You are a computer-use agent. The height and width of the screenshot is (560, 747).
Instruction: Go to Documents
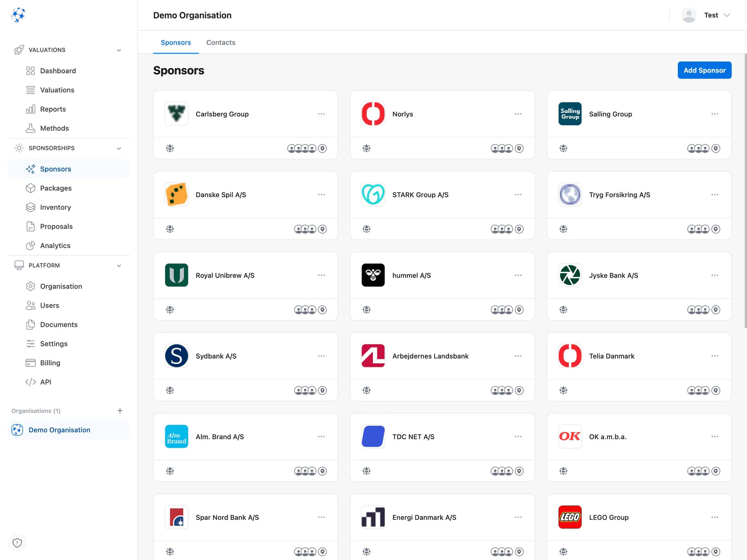69,325
